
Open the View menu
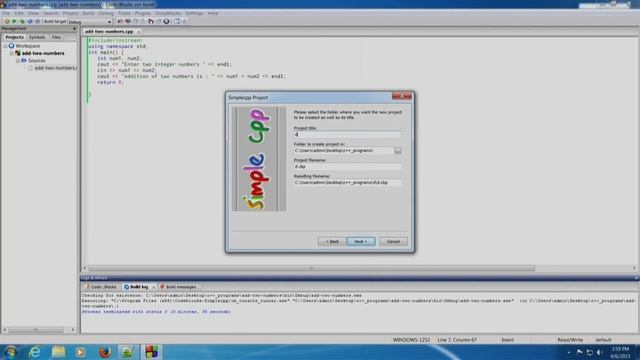pos(33,13)
